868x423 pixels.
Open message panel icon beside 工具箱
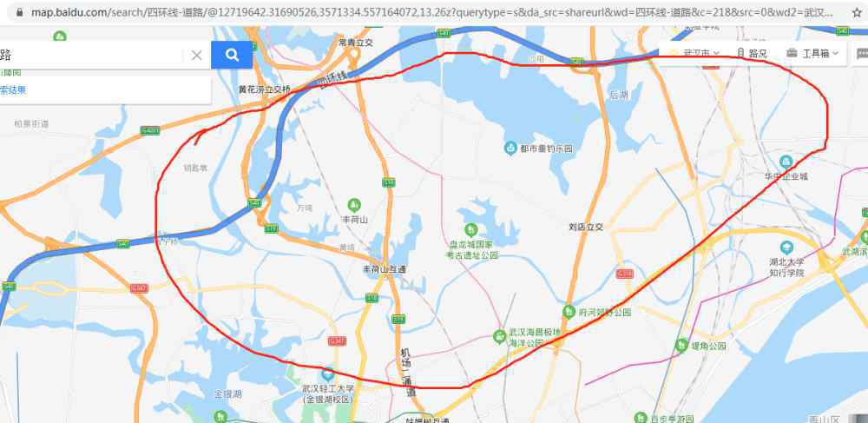tap(861, 53)
